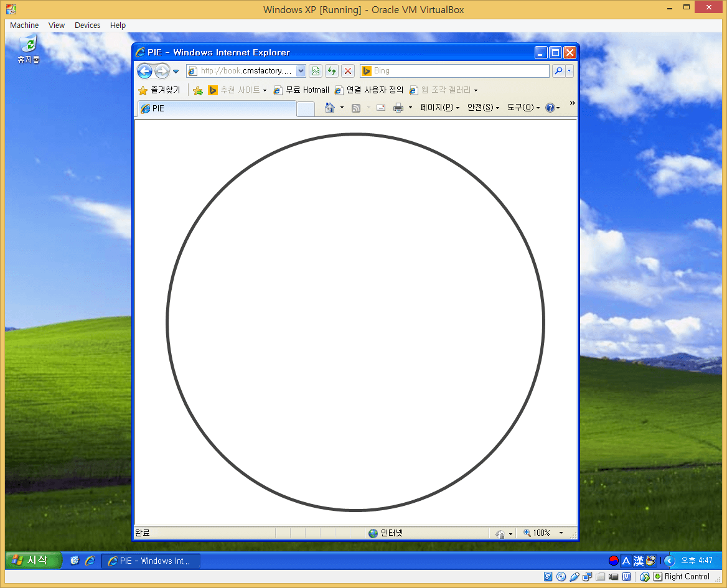The image size is (727, 588).
Task: Click the Read Mail envelope icon
Action: [x=381, y=108]
